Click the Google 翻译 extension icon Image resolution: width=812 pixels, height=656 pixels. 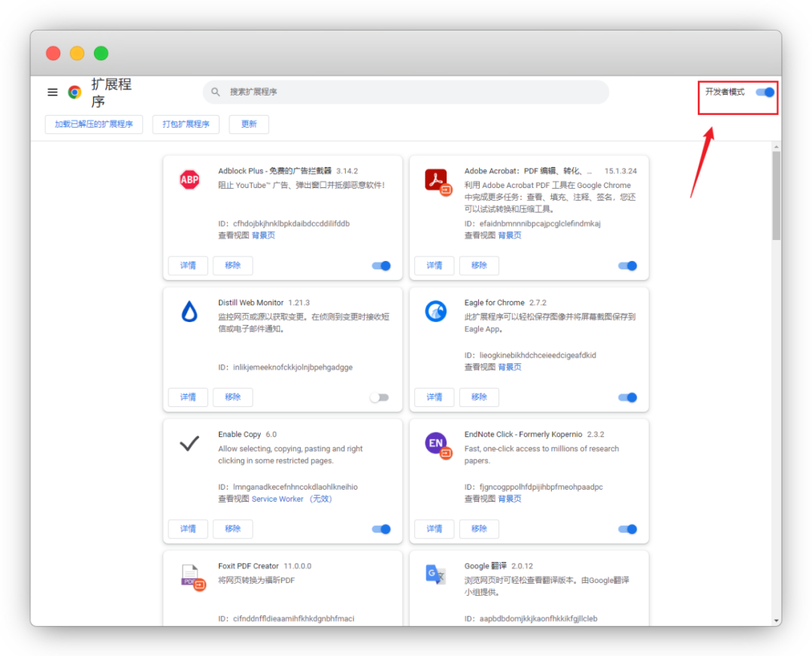tap(435, 574)
